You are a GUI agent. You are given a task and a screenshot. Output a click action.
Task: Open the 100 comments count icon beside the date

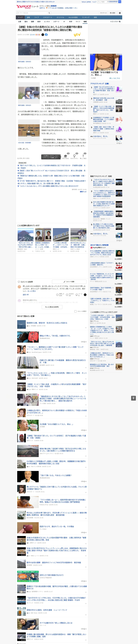click(33, 35)
